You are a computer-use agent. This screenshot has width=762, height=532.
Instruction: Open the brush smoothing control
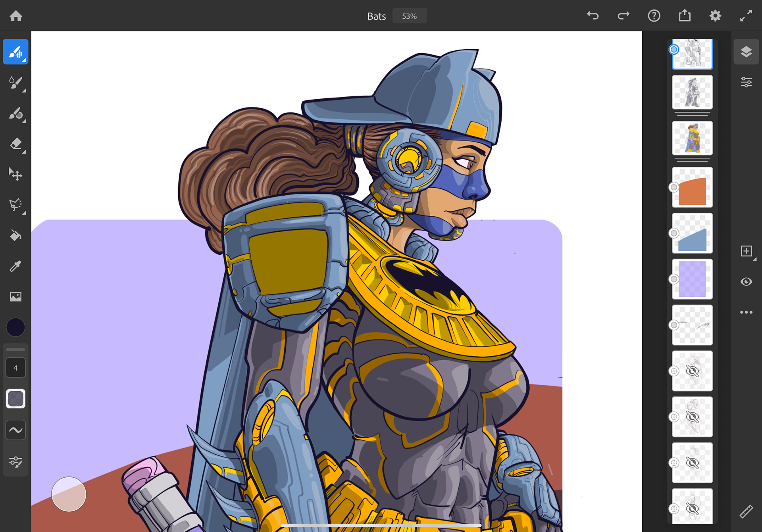[x=15, y=430]
